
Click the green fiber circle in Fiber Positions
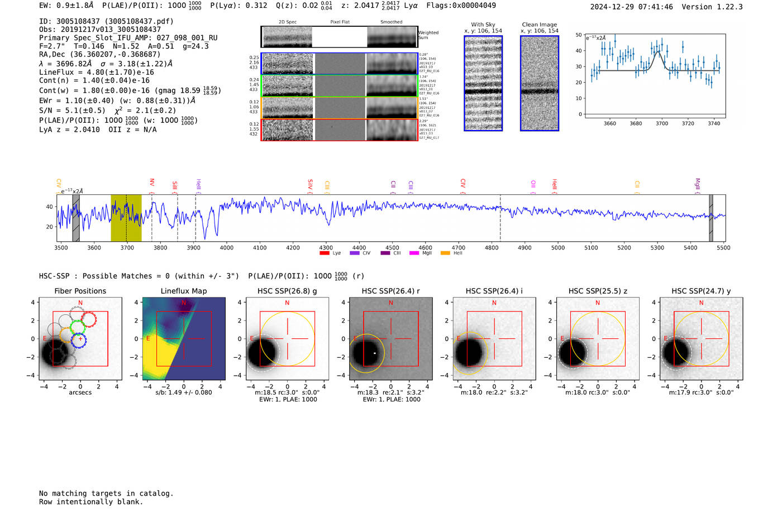click(x=77, y=328)
